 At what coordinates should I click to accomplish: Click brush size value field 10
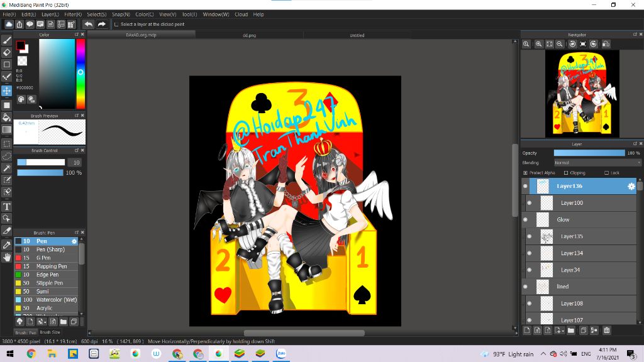(75, 163)
